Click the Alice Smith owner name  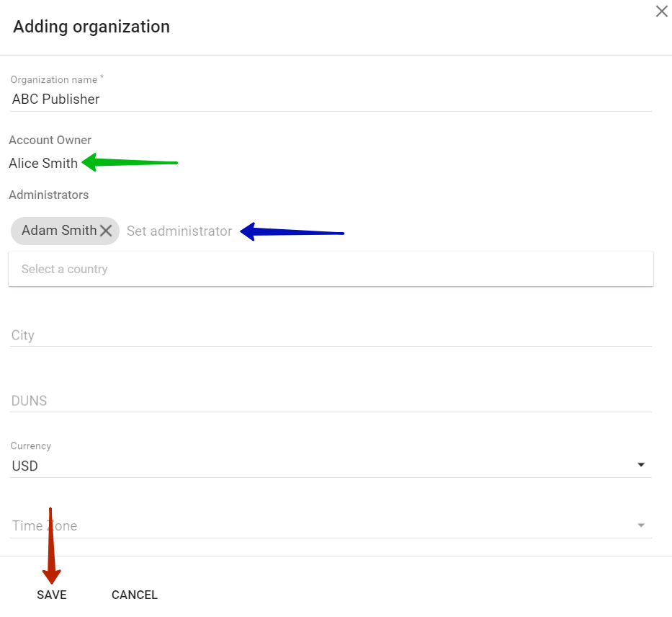coord(43,164)
